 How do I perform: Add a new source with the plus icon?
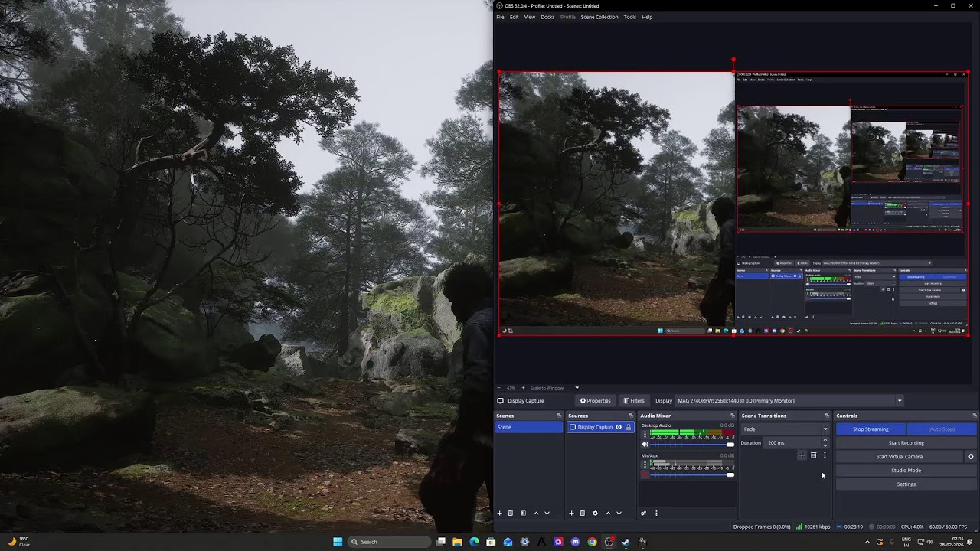[x=571, y=513]
